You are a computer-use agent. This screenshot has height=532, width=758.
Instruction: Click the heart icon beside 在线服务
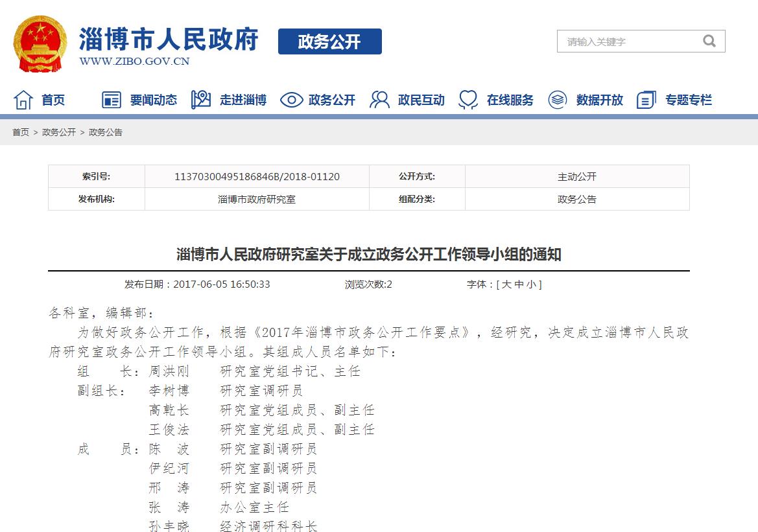468,100
